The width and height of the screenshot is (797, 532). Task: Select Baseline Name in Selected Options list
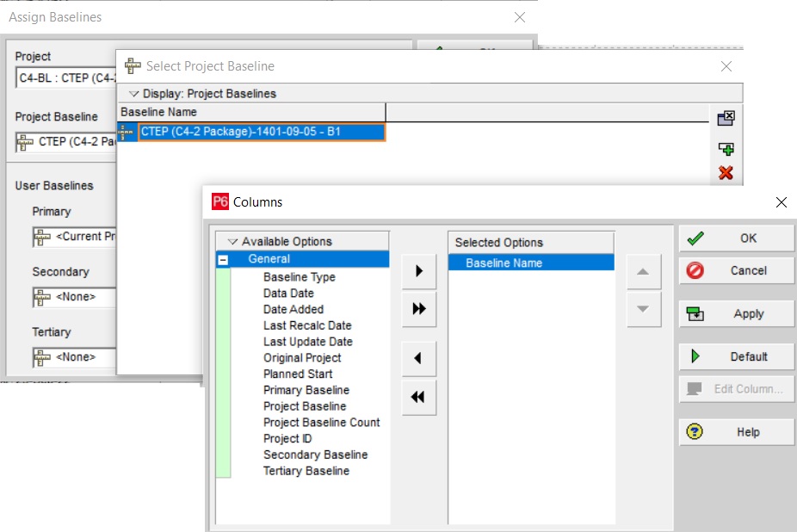531,263
